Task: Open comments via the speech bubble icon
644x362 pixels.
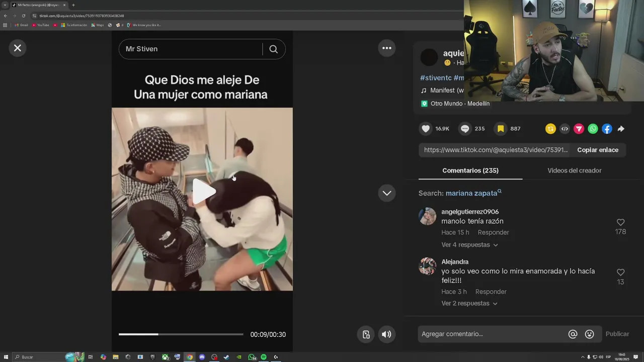Action: click(x=465, y=129)
